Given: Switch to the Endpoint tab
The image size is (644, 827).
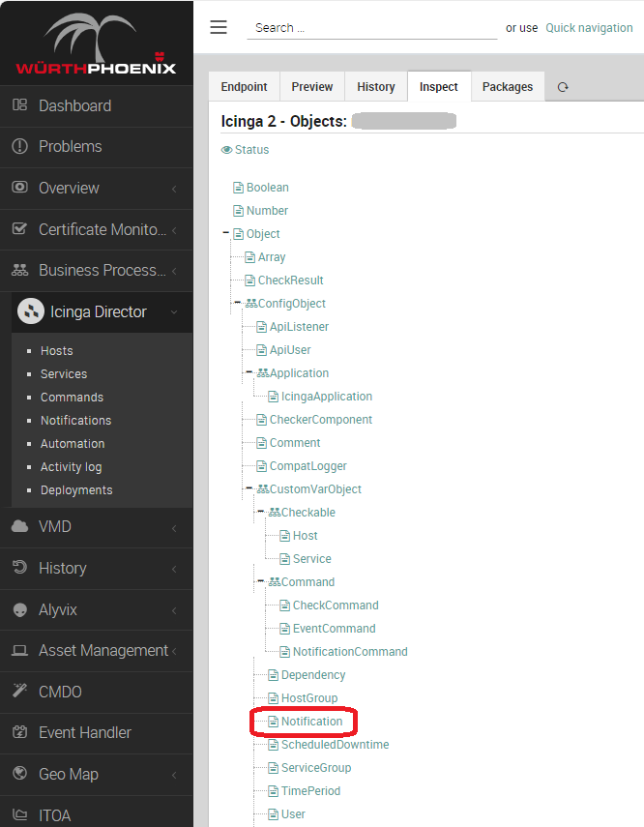Looking at the screenshot, I should 245,86.
